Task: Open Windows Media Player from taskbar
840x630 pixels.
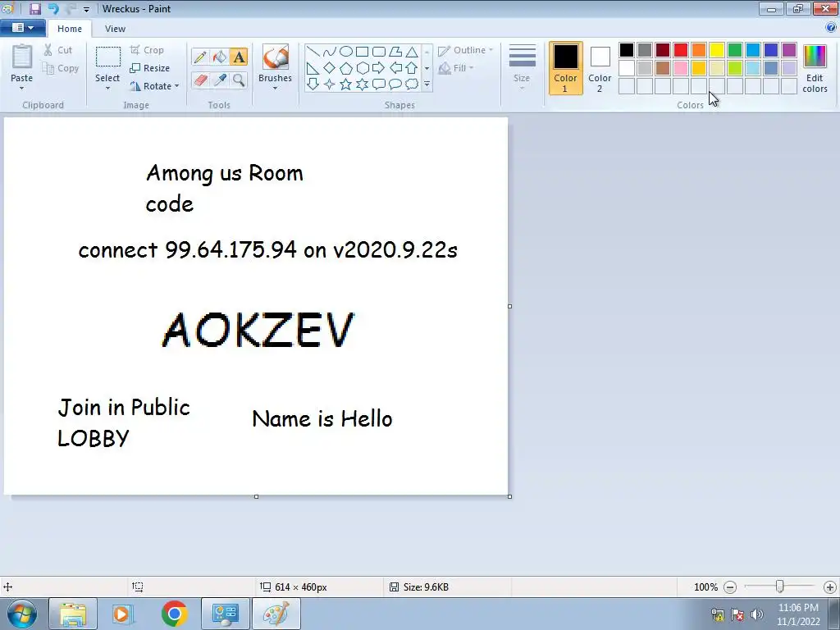Action: [121, 614]
